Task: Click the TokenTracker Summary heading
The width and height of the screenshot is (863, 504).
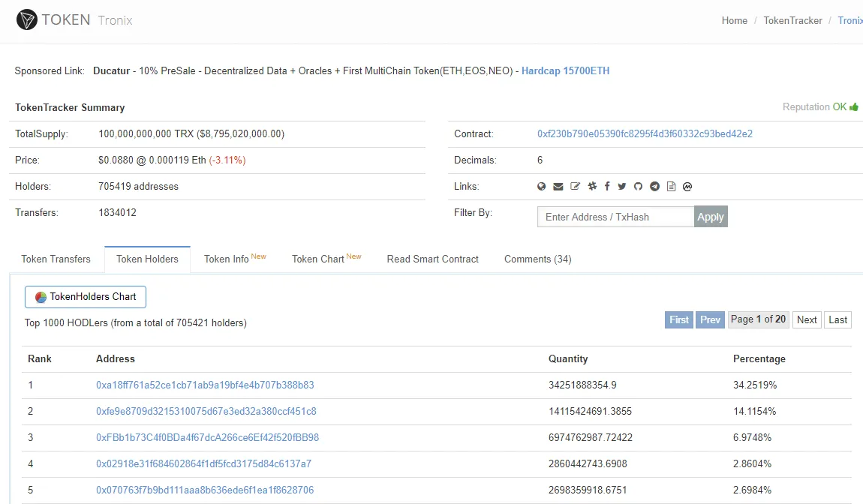Action: [x=70, y=108]
